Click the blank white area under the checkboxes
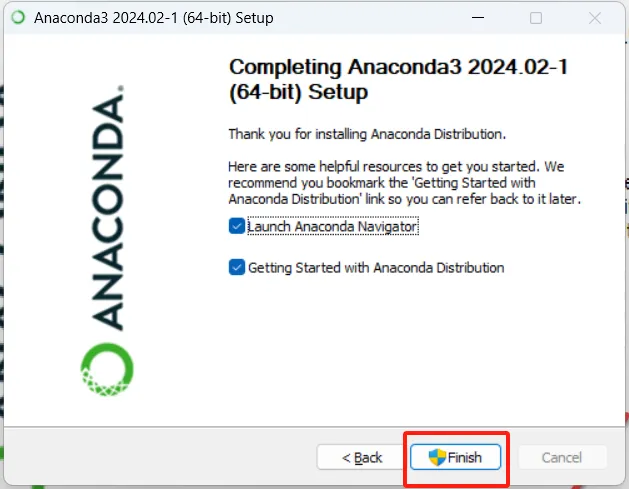 (401, 349)
